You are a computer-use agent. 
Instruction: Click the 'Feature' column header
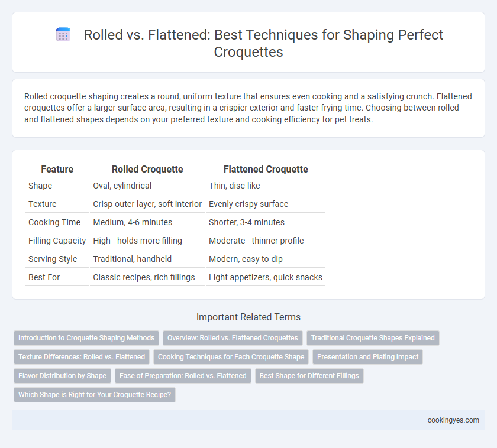coord(57,169)
